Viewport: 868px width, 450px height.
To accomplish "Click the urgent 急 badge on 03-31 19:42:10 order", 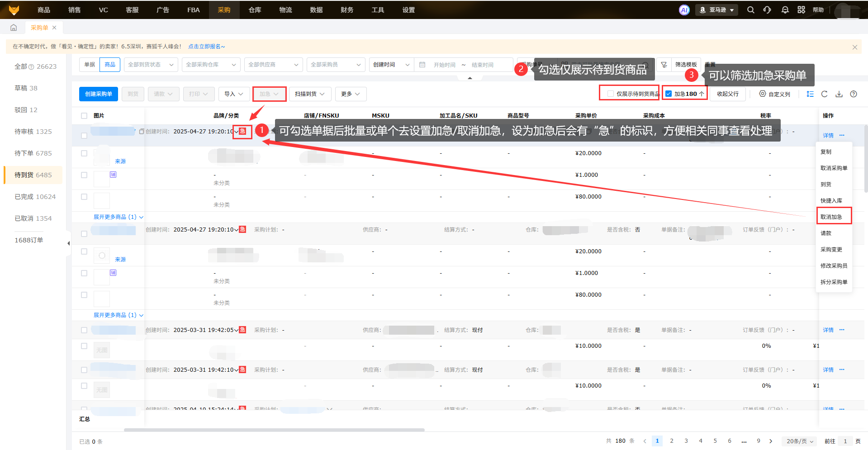I will (242, 369).
